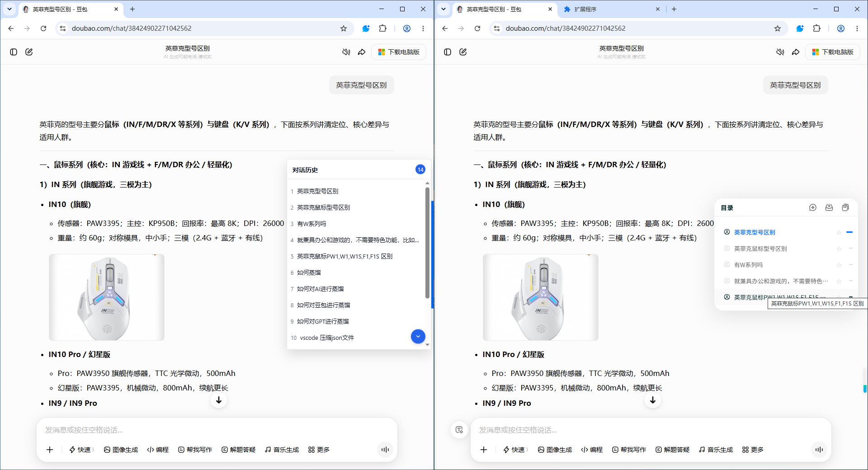
Task: Click the 14 count badge in 对话历史
Action: [x=420, y=169]
